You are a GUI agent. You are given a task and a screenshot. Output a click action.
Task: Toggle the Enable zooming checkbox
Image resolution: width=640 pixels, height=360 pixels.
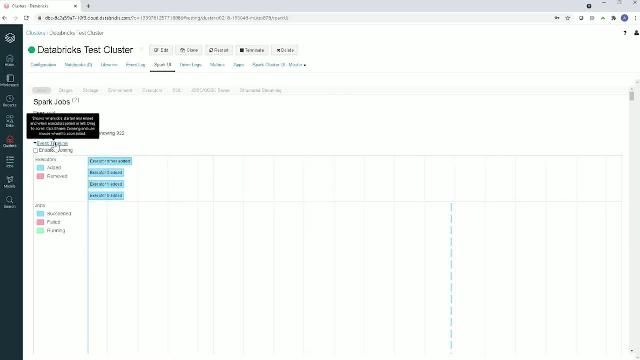36,151
